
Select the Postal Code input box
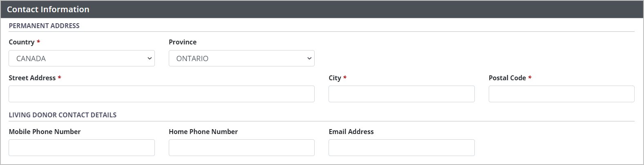pyautogui.click(x=561, y=94)
